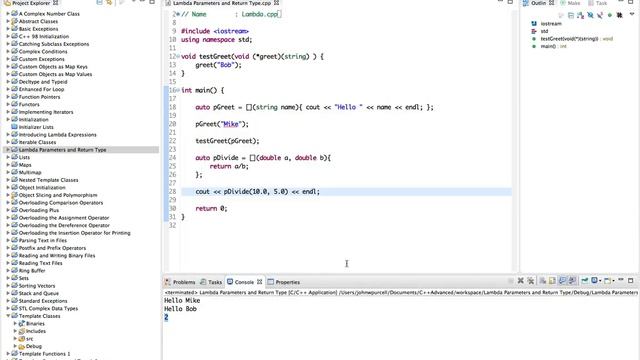Toggle Hide Fields in Outline toolbar

tap(590, 15)
